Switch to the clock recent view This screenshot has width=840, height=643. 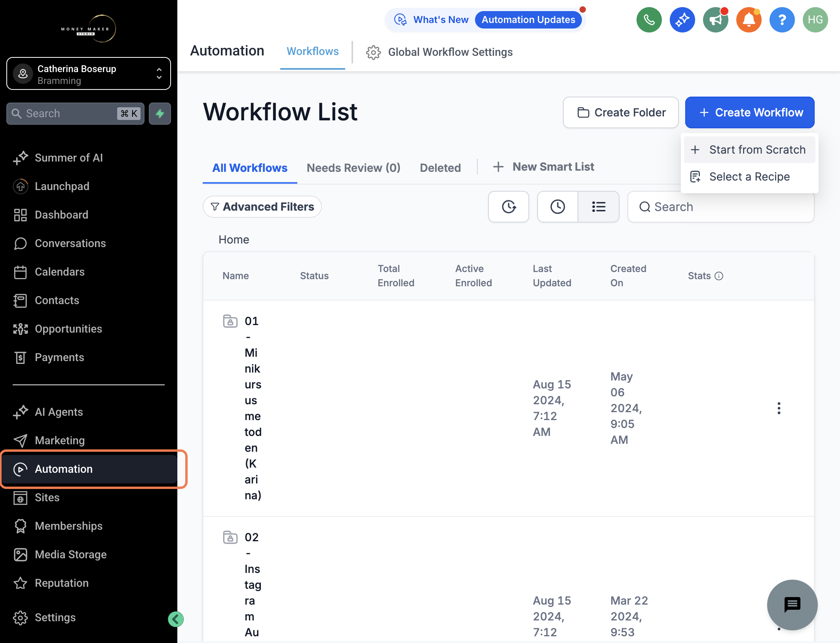point(557,207)
